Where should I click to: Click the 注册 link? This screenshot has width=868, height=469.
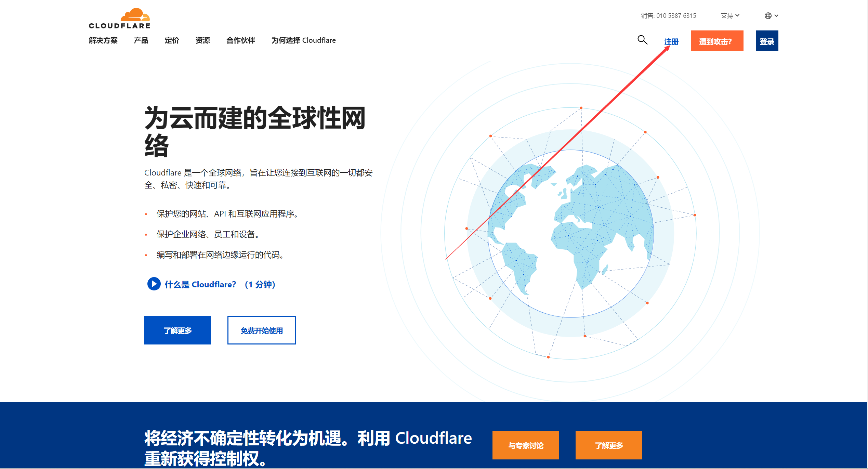[671, 41]
